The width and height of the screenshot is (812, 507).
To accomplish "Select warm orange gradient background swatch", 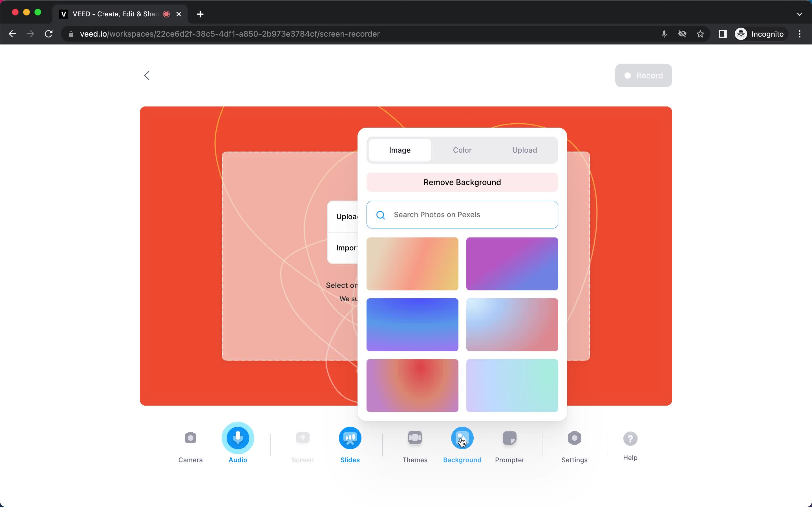I will pos(412,263).
